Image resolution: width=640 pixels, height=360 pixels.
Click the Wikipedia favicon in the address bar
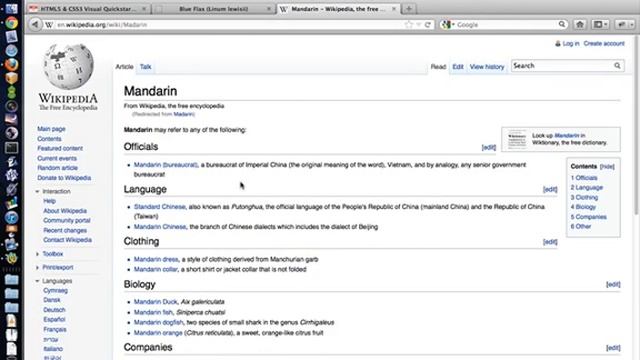point(49,25)
